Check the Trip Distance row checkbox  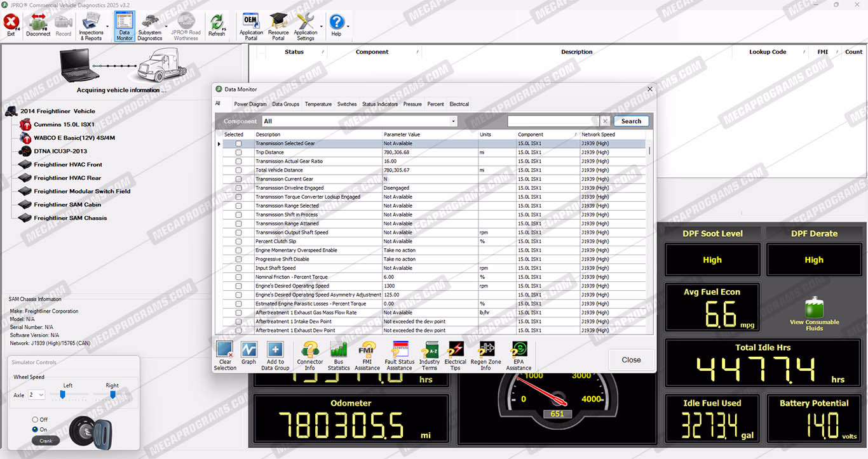click(238, 152)
